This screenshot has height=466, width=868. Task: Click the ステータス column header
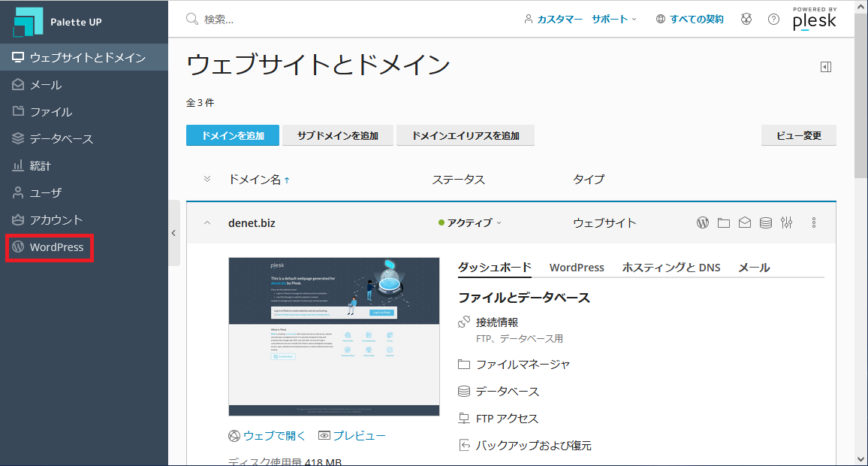coord(458,180)
